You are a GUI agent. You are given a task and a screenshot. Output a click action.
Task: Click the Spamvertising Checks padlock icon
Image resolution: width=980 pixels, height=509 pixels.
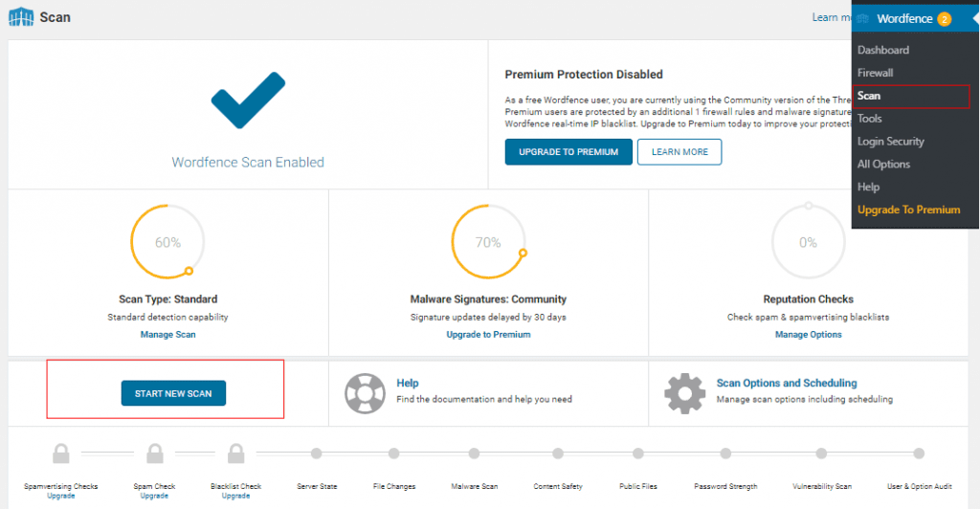click(61, 454)
